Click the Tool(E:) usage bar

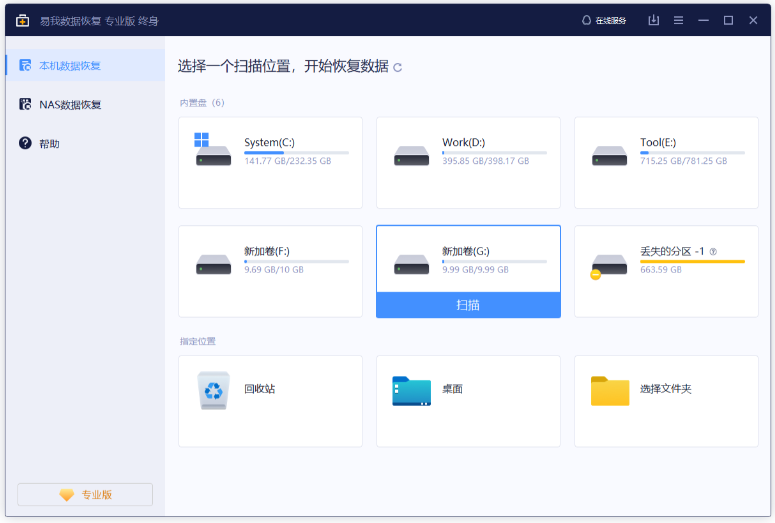(692, 153)
